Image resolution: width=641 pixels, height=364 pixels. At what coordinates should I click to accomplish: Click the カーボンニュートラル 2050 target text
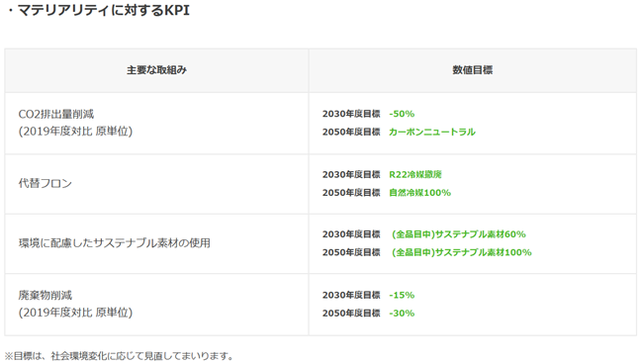point(432,132)
